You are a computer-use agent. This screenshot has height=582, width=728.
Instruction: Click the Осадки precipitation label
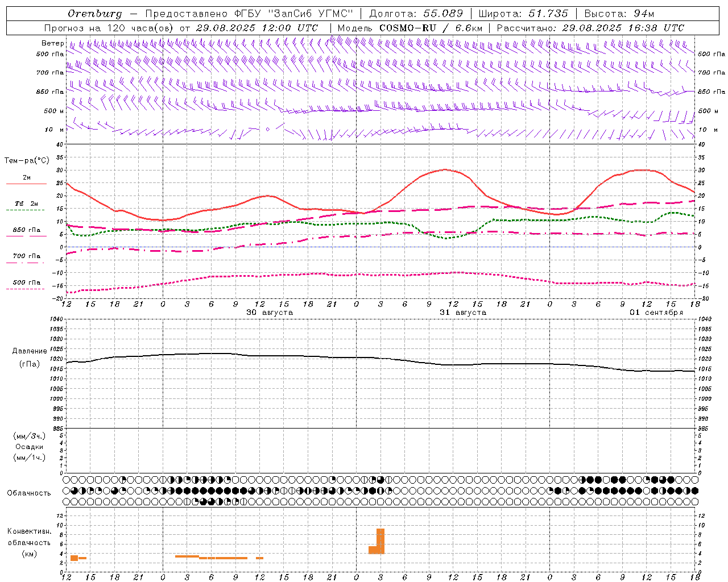[x=30, y=447]
